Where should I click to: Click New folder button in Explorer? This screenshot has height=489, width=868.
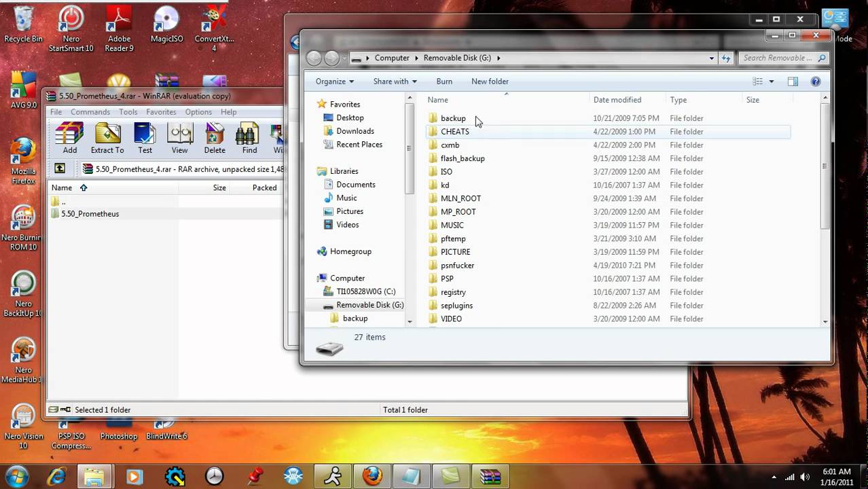coord(490,81)
